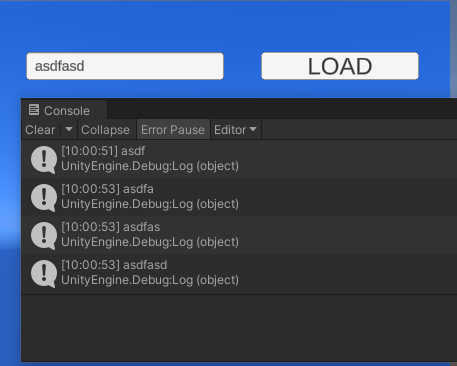457x366 pixels.
Task: Open the Editor dropdown menu
Action: point(236,130)
